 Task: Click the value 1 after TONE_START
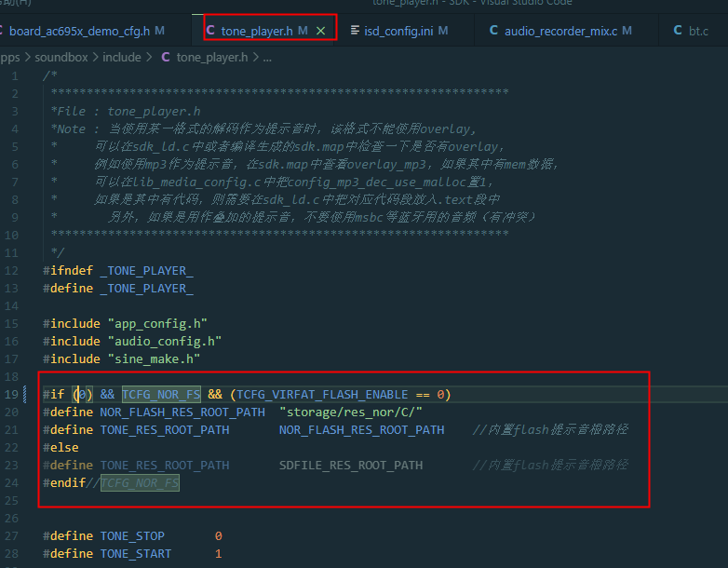(218, 554)
